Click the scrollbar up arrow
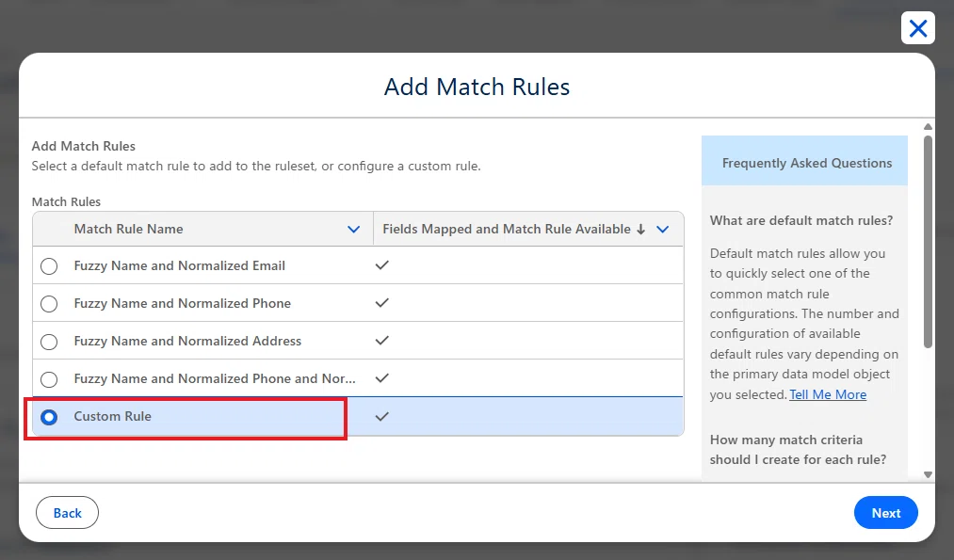The width and height of the screenshot is (954, 560). click(928, 127)
